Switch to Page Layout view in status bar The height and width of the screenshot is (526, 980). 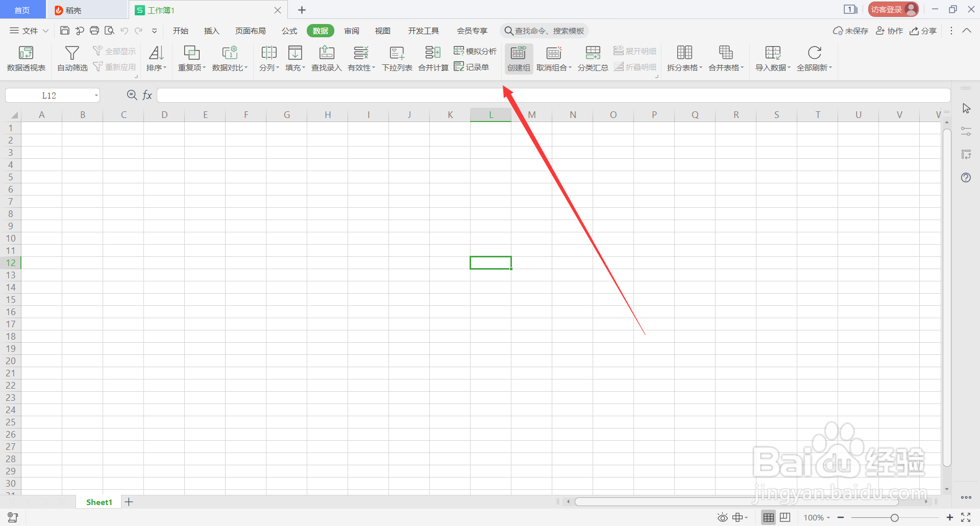(x=785, y=517)
